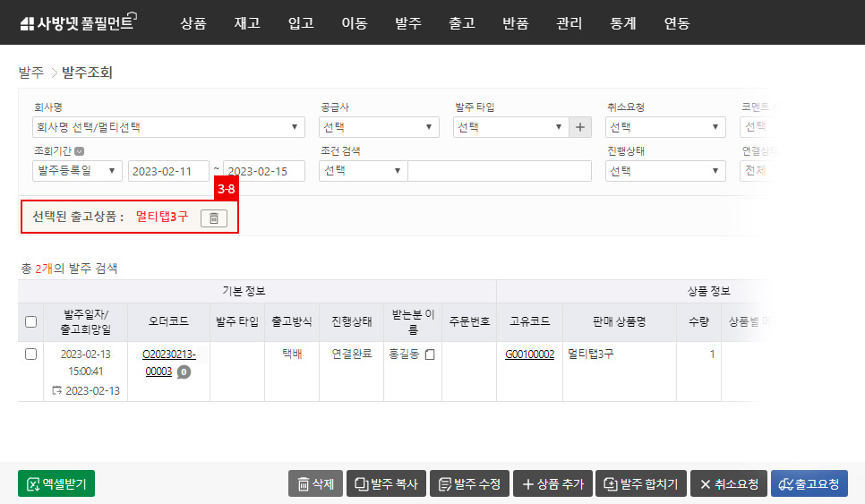Click the 출고요청 button
865x504 pixels.
(809, 483)
